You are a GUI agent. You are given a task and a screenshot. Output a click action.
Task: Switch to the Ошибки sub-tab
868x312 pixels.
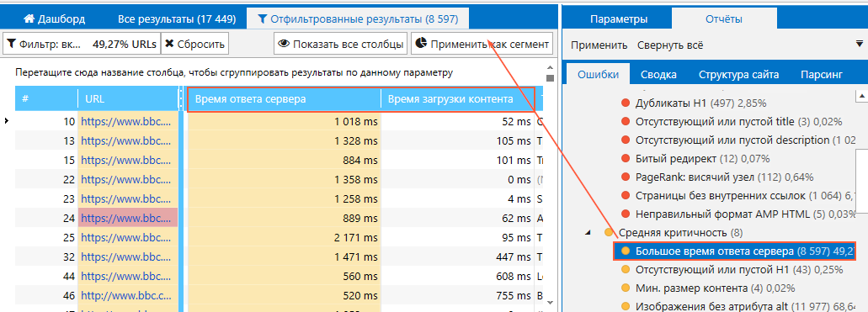point(597,75)
